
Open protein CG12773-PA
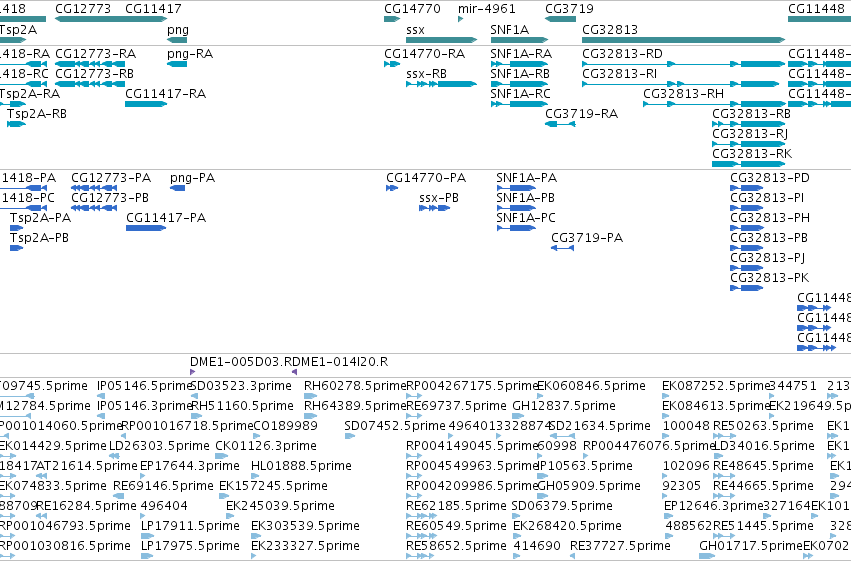coord(111,178)
